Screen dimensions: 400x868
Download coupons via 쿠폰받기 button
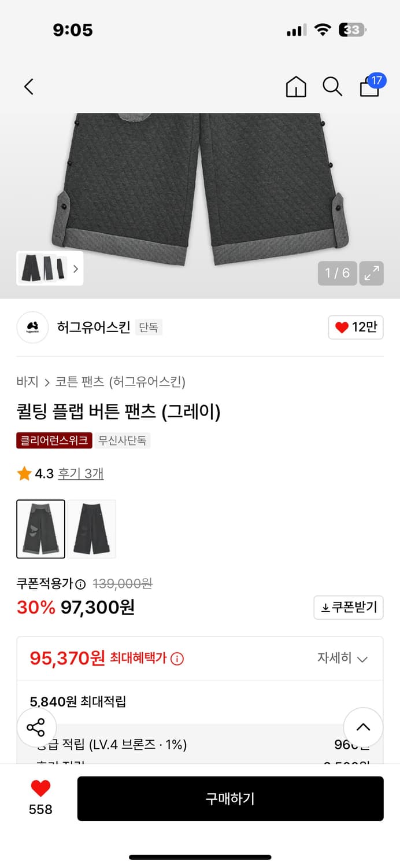tap(349, 608)
